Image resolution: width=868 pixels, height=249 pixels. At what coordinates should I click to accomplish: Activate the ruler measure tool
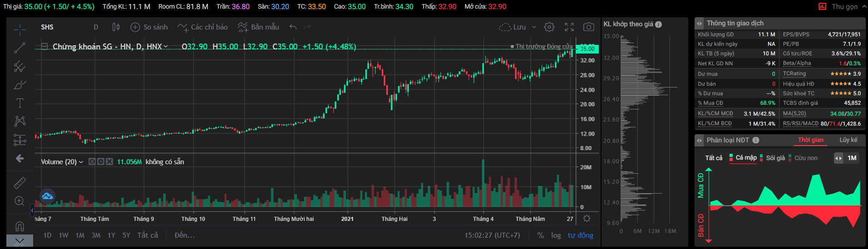(x=20, y=183)
